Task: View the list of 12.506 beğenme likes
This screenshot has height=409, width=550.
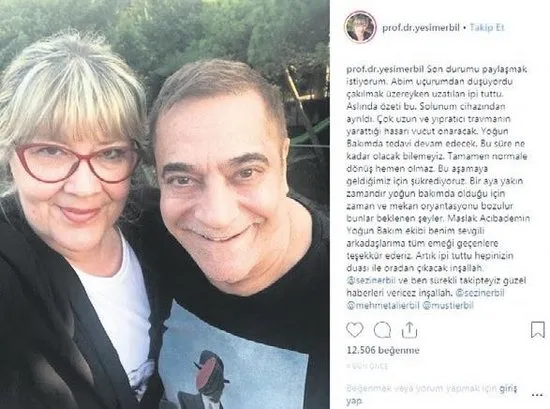Action: pyautogui.click(x=383, y=350)
